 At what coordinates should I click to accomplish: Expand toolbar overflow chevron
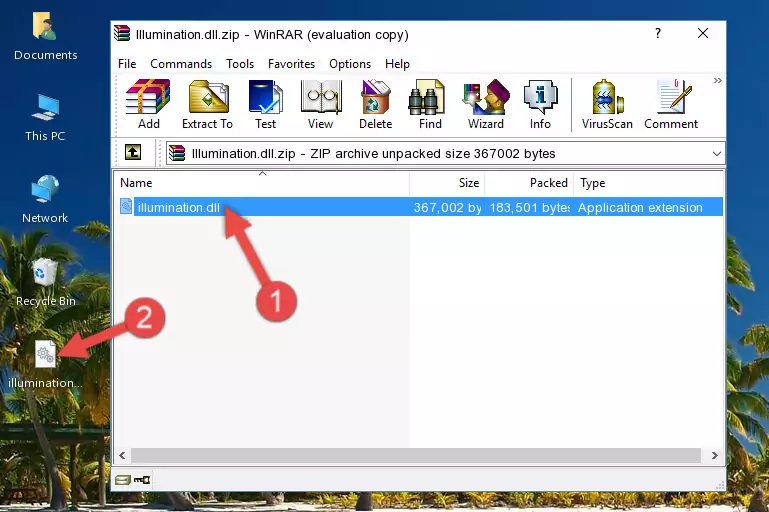click(x=718, y=80)
